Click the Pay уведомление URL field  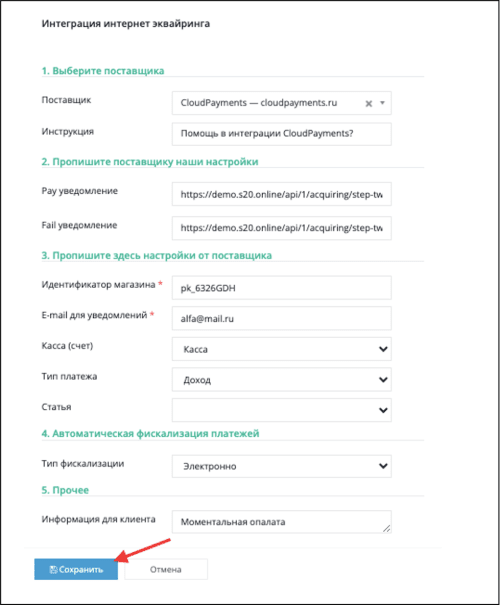[x=282, y=194]
